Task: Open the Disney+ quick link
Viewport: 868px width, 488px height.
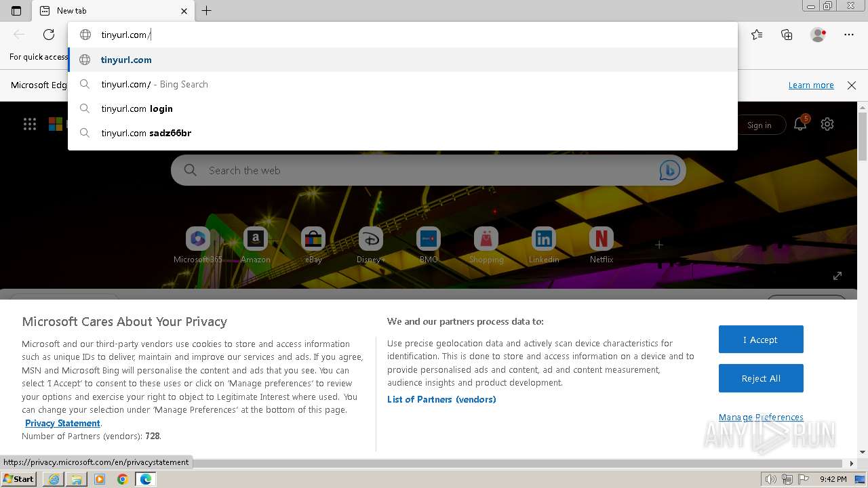Action: tap(371, 245)
